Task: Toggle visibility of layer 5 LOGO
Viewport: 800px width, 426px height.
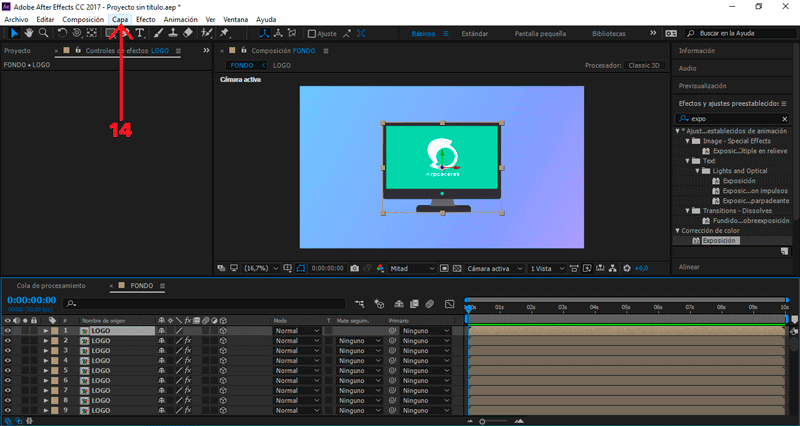Action: coord(8,372)
